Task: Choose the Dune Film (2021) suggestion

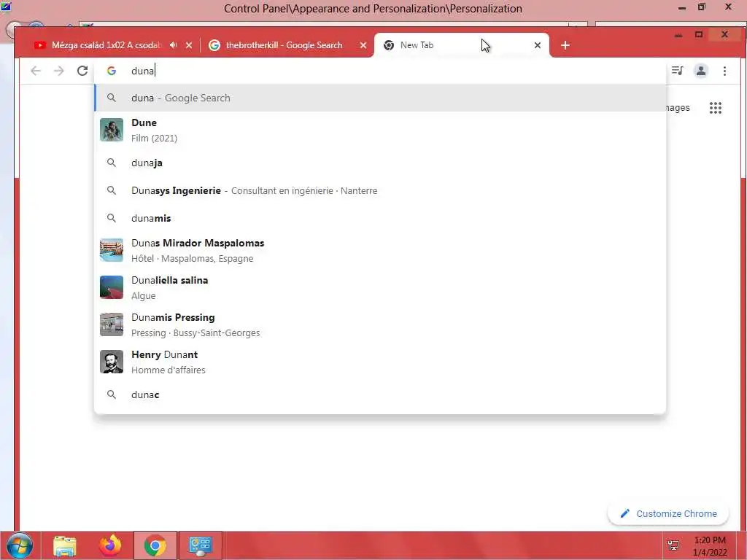Action: tap(380, 130)
